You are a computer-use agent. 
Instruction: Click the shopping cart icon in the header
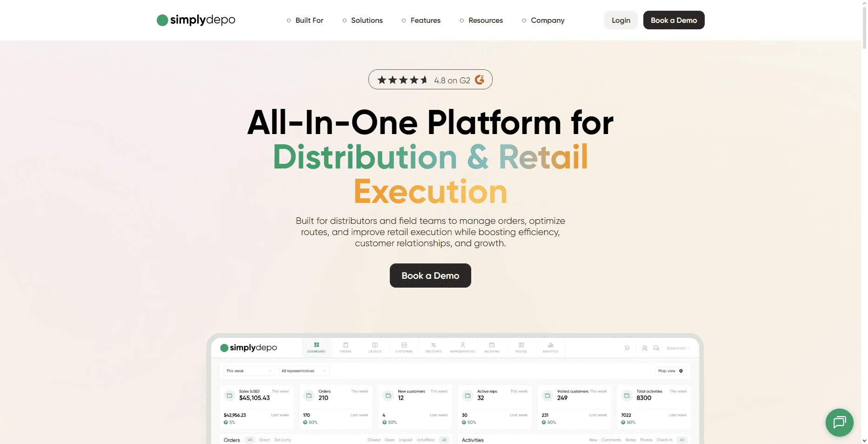[x=627, y=348]
